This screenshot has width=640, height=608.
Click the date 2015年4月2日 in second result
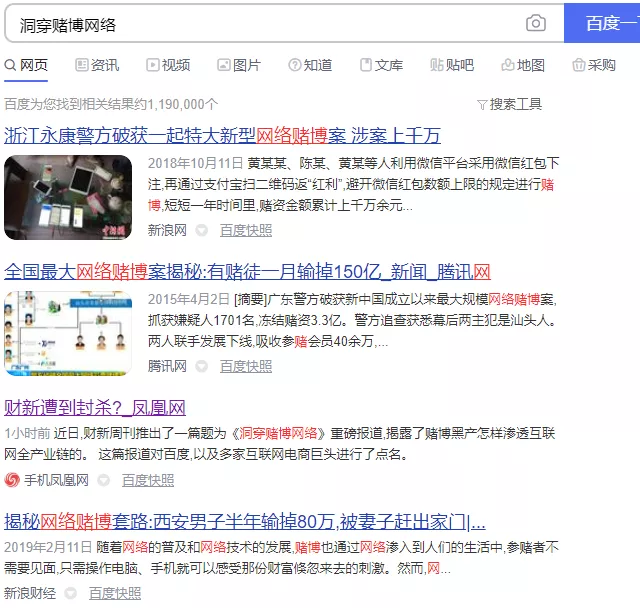click(189, 300)
